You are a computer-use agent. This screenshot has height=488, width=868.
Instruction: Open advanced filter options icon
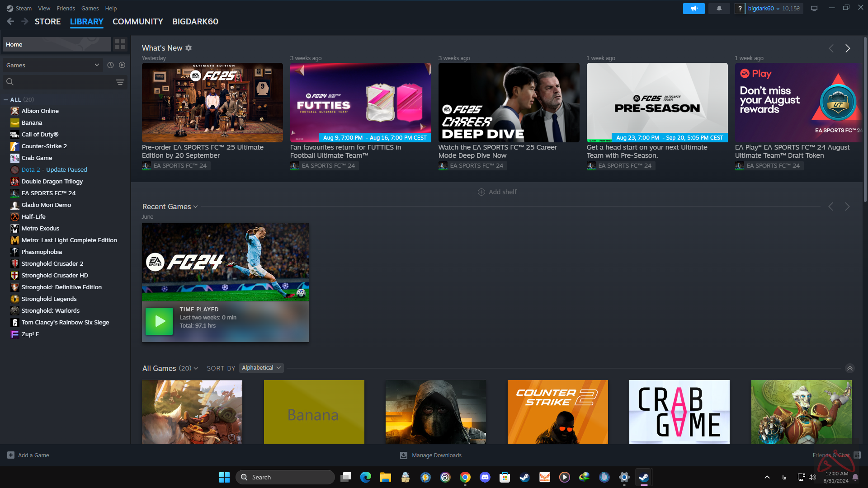coord(120,82)
